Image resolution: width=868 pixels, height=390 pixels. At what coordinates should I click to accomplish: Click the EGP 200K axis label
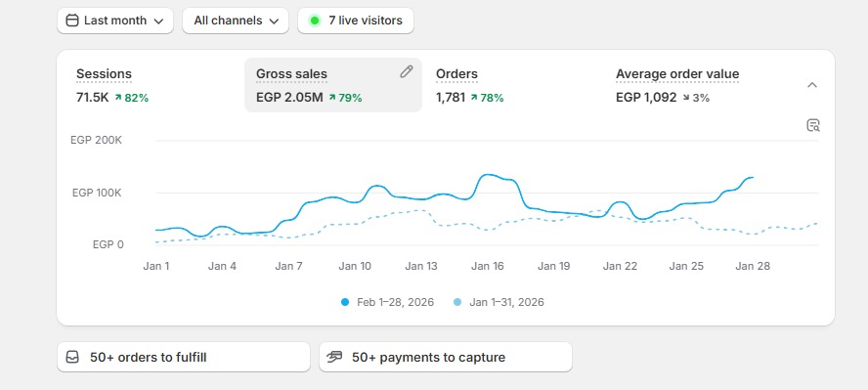click(x=97, y=141)
